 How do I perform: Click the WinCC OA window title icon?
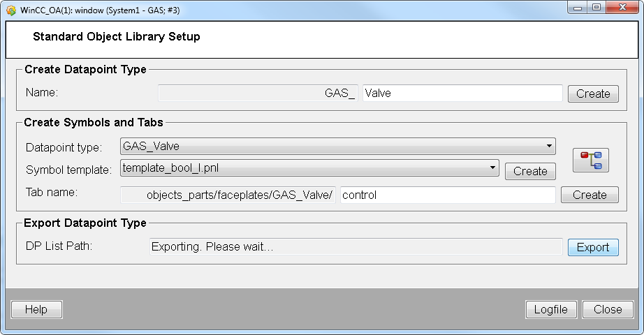pos(11,10)
